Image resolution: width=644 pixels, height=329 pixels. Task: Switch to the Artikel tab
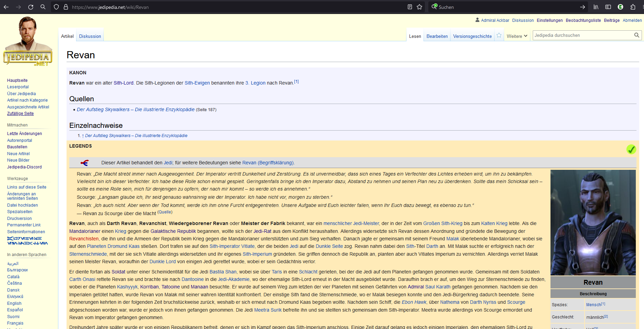pos(67,36)
